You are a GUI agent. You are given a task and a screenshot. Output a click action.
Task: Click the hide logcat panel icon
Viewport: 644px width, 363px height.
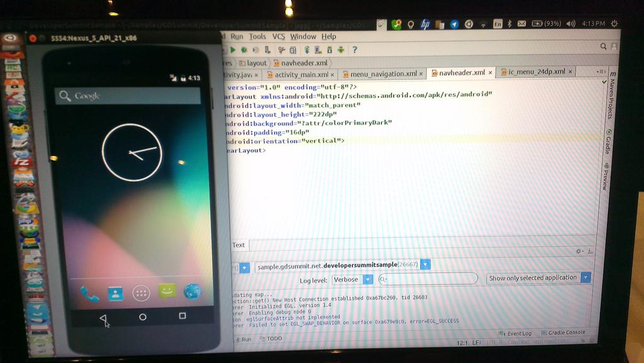tap(590, 251)
